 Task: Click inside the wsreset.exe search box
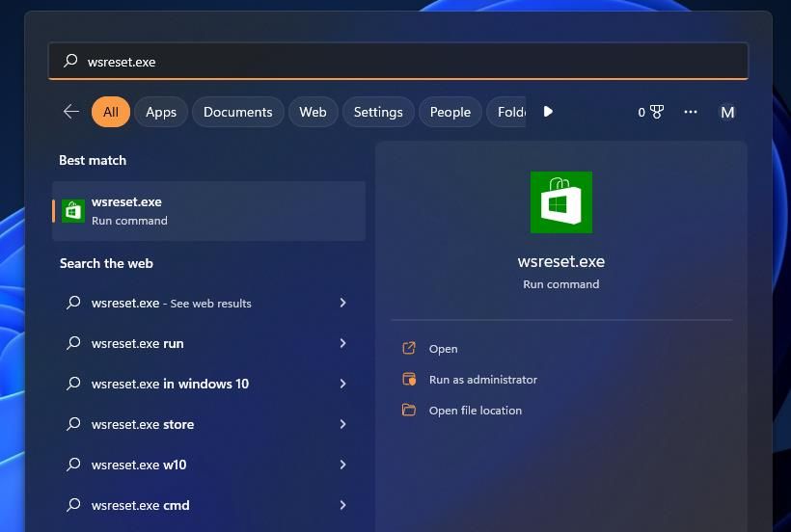398,62
